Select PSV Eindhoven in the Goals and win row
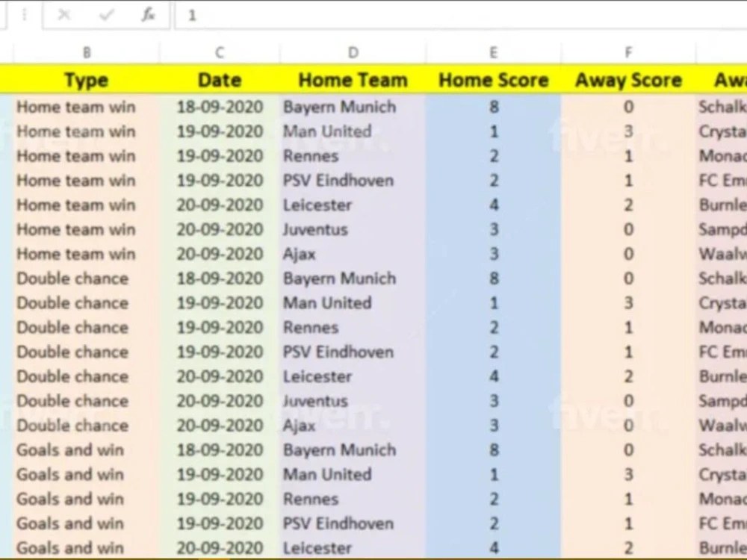 (353, 524)
